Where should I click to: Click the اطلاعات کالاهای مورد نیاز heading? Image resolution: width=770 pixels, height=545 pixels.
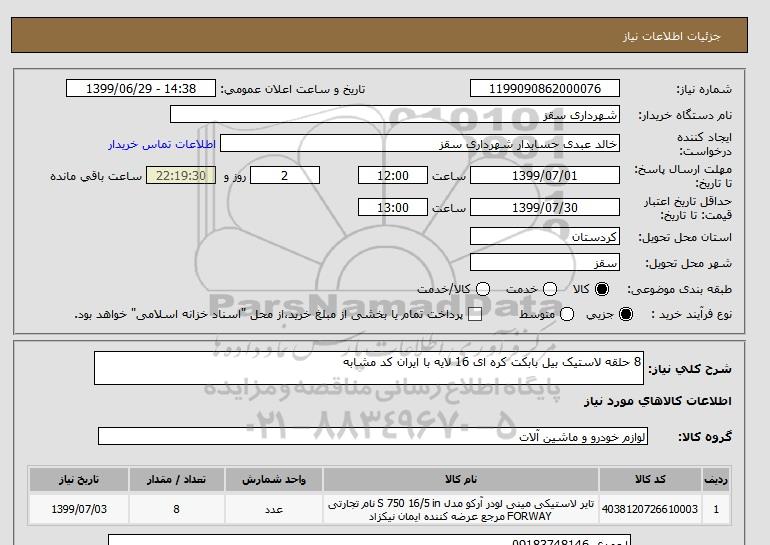click(658, 401)
